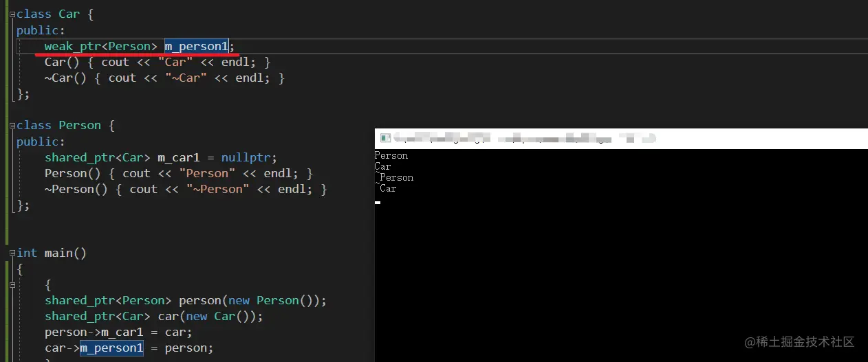The height and width of the screenshot is (362, 868).
Task: Select first console output line 'Person'
Action: pos(391,156)
